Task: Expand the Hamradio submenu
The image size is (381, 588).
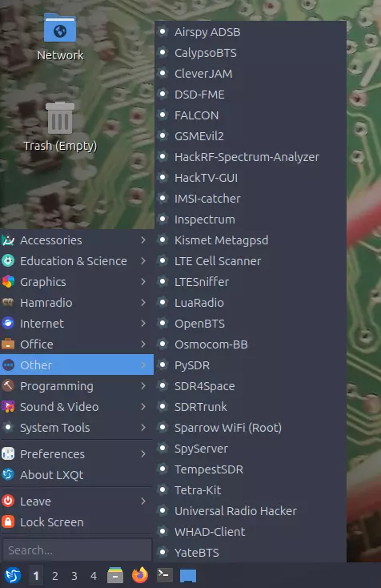Action: tap(77, 303)
